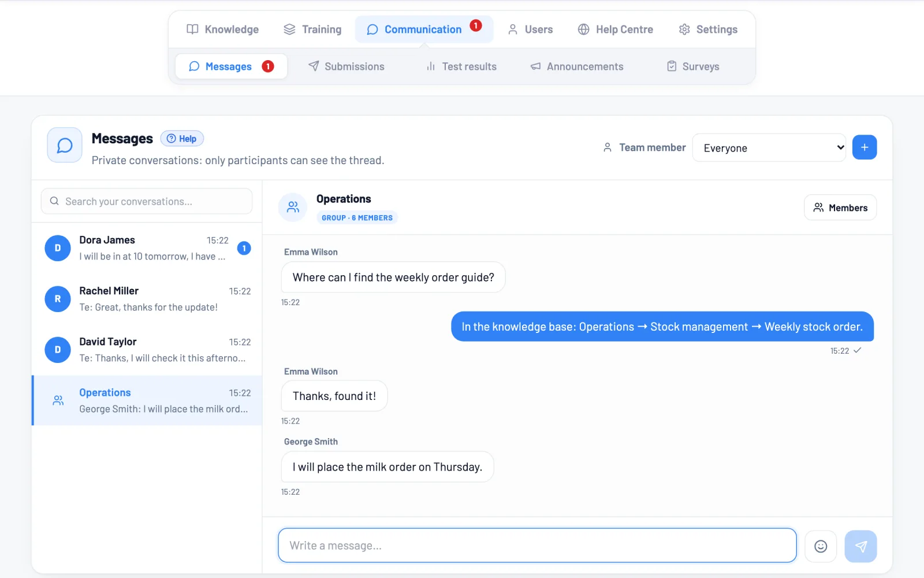The image size is (924, 578).
Task: Click the blue knowledge base reply message
Action: (x=662, y=327)
